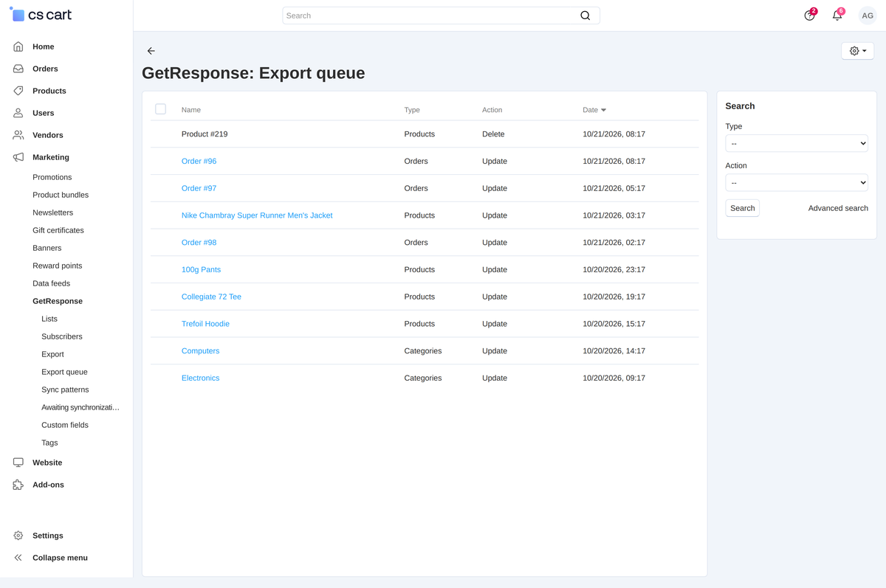Open the Orders menu item
This screenshot has width=886, height=588.
point(45,69)
